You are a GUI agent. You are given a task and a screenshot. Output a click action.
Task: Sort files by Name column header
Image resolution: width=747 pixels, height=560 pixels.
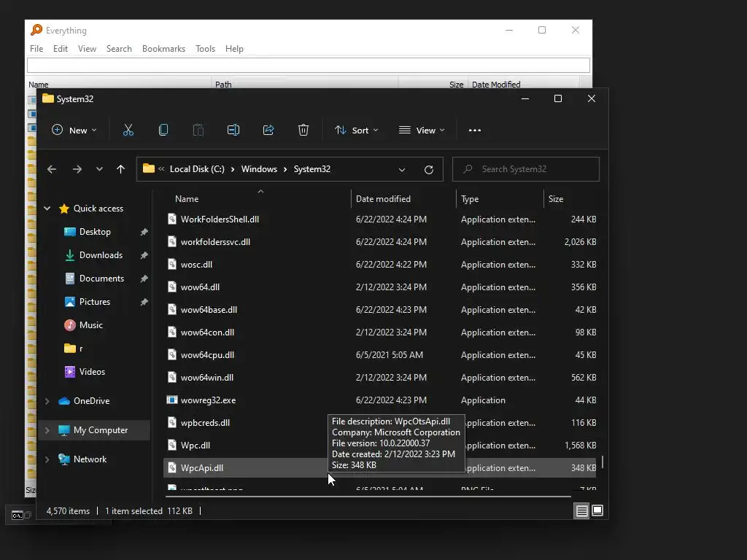pyautogui.click(x=257, y=199)
